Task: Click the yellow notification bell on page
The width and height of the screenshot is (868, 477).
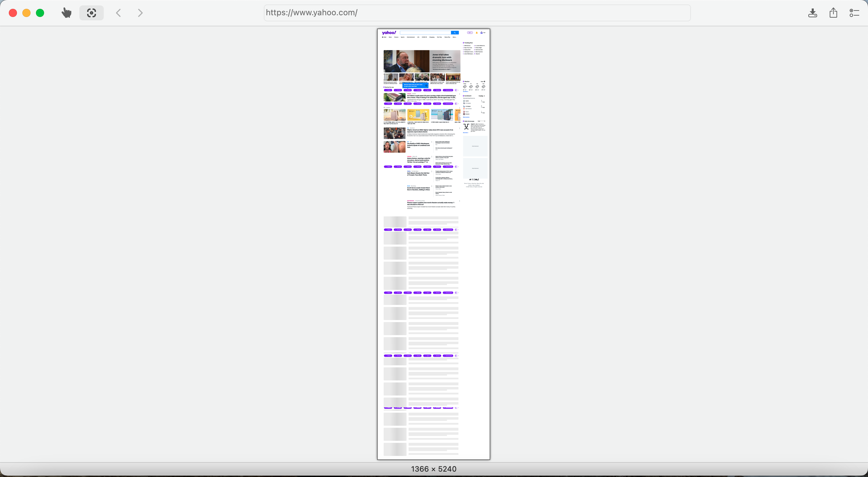Action: point(476,33)
